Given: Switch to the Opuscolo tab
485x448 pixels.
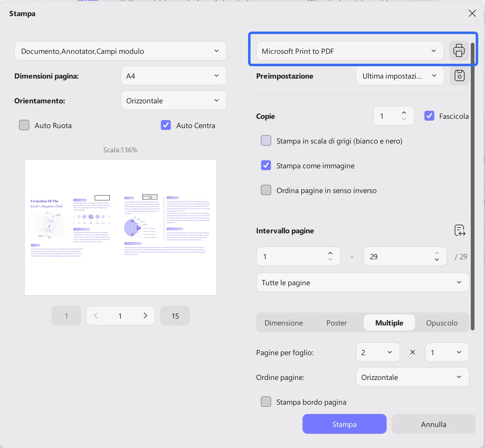Looking at the screenshot, I should coord(442,323).
